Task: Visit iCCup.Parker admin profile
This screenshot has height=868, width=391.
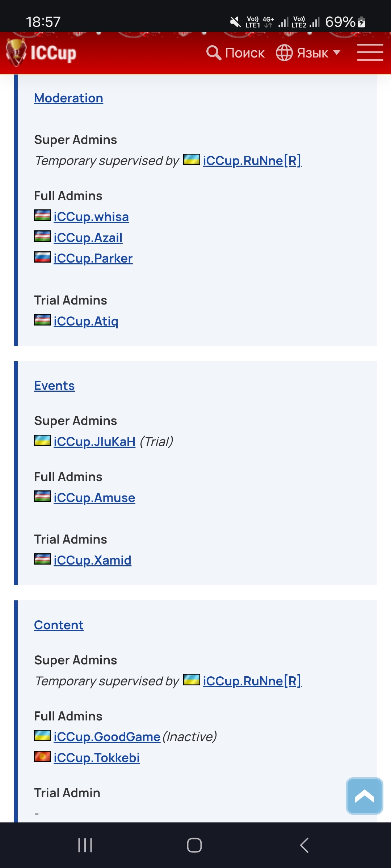Action: [93, 258]
